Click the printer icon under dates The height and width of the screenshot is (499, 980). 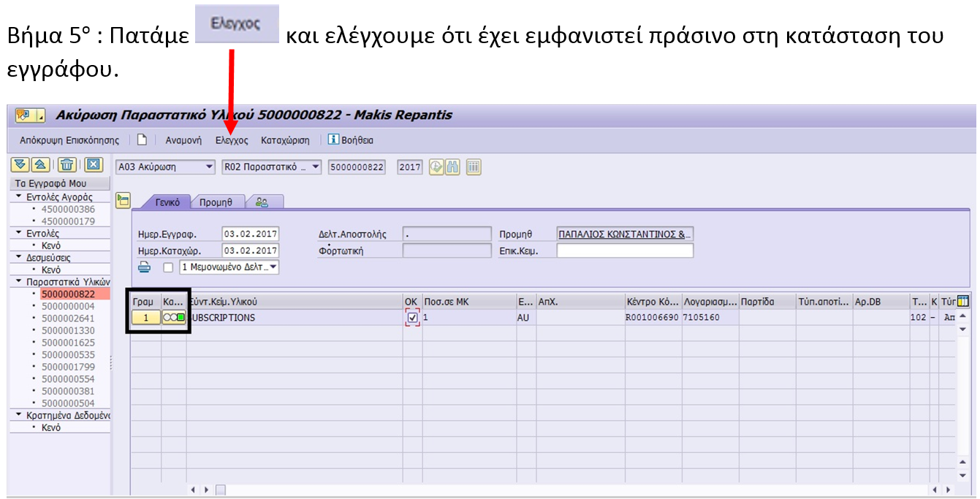click(145, 267)
